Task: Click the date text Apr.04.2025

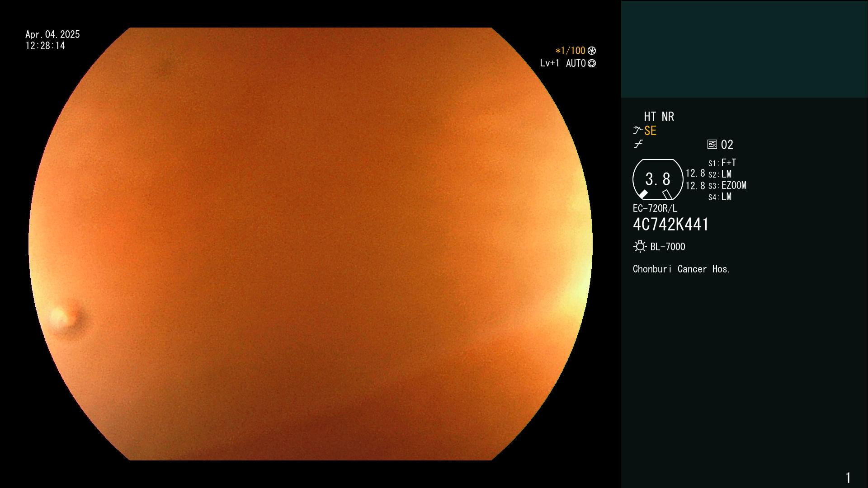Action: click(52, 34)
